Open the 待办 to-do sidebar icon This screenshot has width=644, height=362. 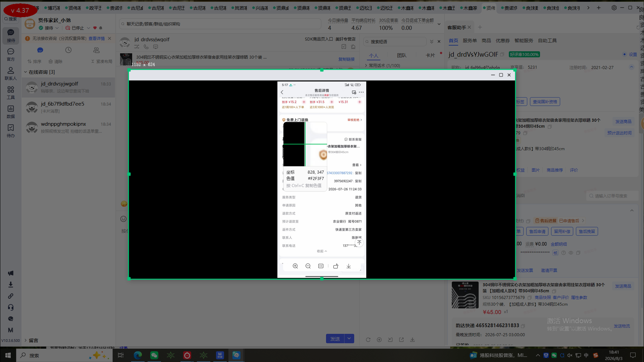coord(11,131)
